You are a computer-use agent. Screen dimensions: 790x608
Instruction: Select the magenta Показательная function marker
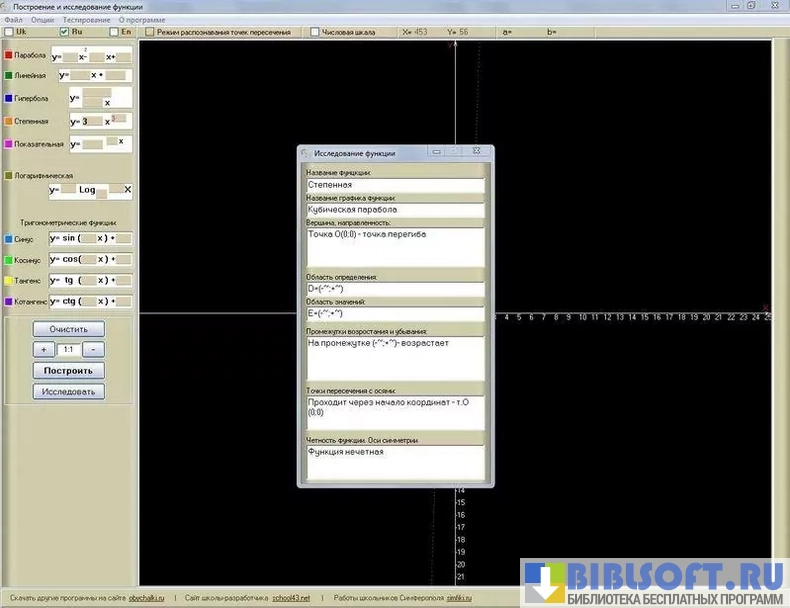point(9,144)
